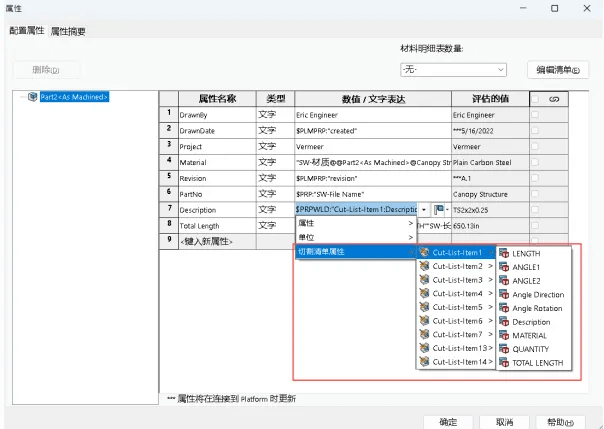604x429 pixels.
Task: Choose the ANGLE1 cut list property icon
Action: coord(504,267)
